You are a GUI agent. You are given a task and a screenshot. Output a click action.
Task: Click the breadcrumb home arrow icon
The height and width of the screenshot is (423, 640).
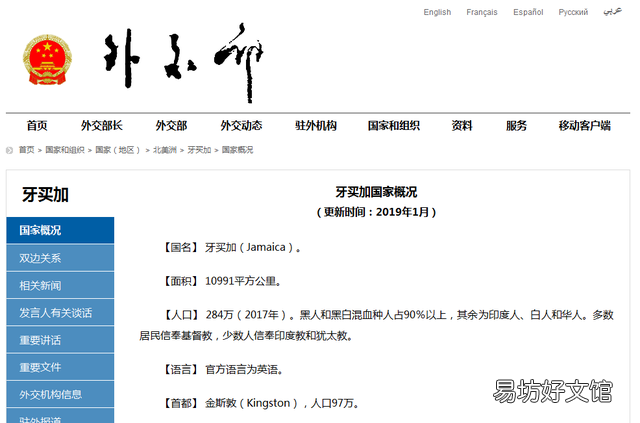[10, 150]
